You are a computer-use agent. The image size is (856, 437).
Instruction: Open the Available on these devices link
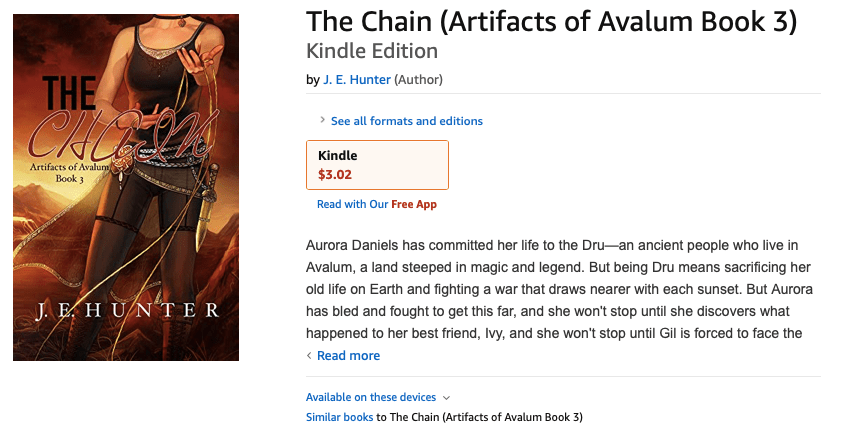371,397
